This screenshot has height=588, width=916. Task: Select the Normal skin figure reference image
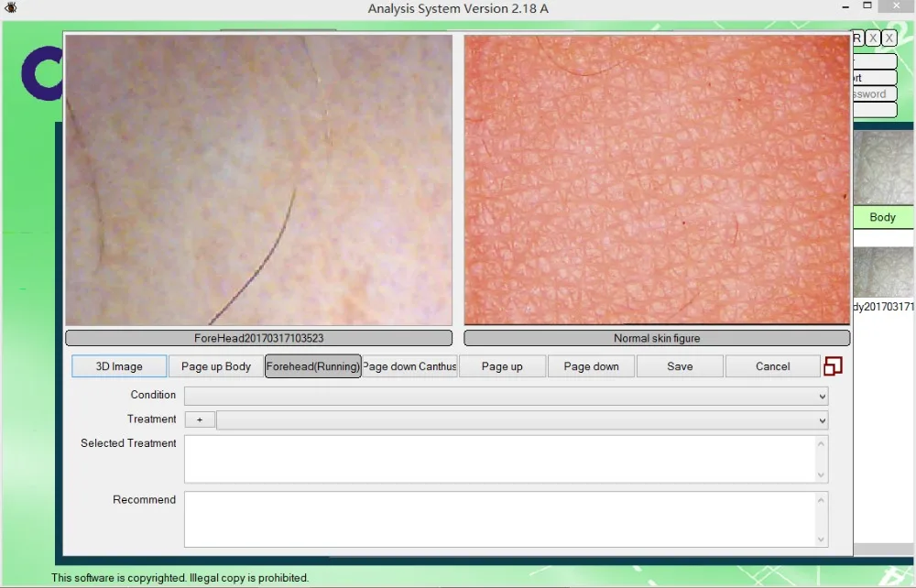(x=657, y=180)
